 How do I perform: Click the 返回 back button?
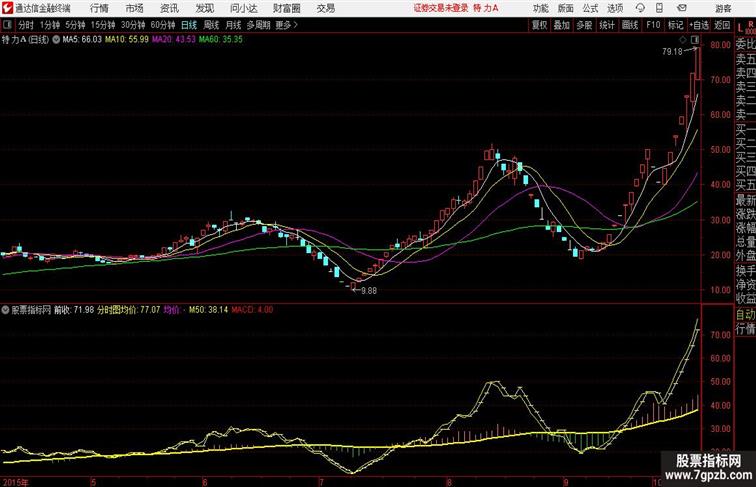[722, 25]
